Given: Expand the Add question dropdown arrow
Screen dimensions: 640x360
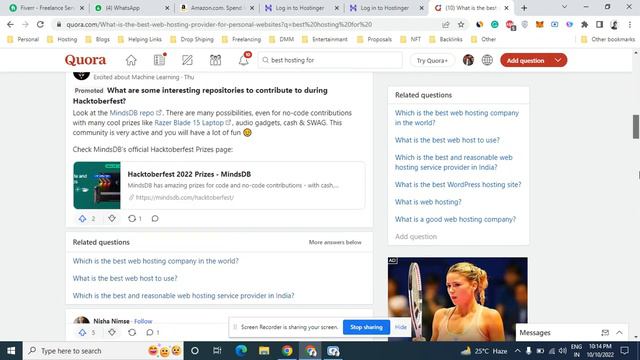Looking at the screenshot, I should (x=558, y=60).
